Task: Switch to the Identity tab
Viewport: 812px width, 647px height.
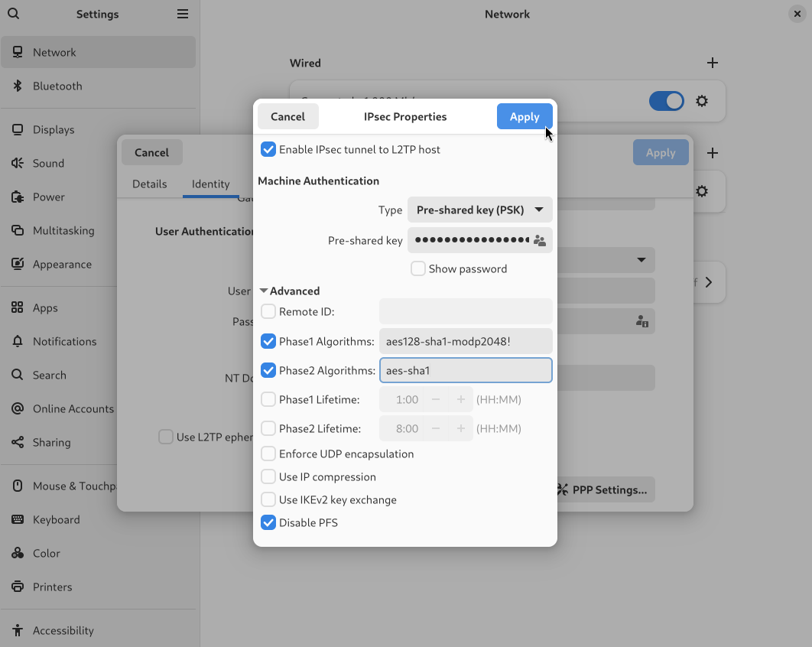Action: [211, 184]
